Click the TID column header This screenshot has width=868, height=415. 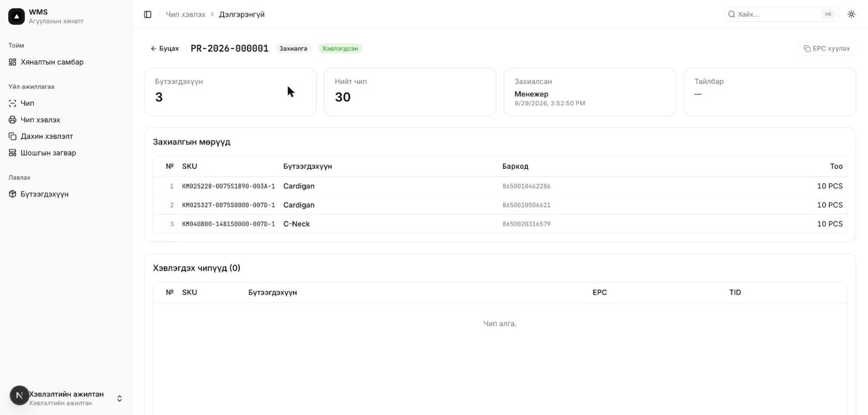coord(735,293)
